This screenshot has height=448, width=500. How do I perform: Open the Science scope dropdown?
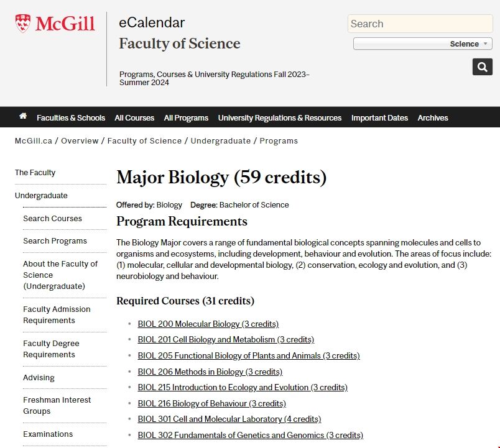(422, 44)
